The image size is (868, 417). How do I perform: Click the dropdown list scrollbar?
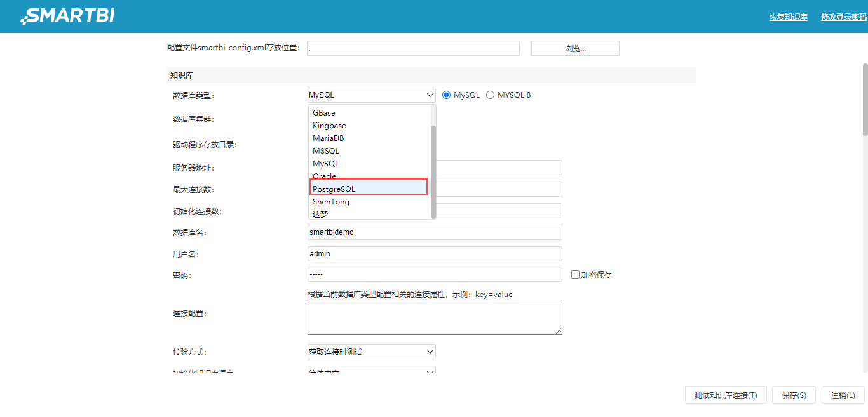click(433, 171)
